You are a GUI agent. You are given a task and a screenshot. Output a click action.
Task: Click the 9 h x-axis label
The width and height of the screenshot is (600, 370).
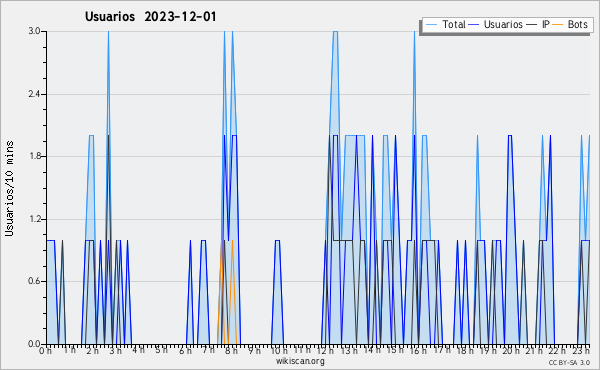[x=254, y=350]
